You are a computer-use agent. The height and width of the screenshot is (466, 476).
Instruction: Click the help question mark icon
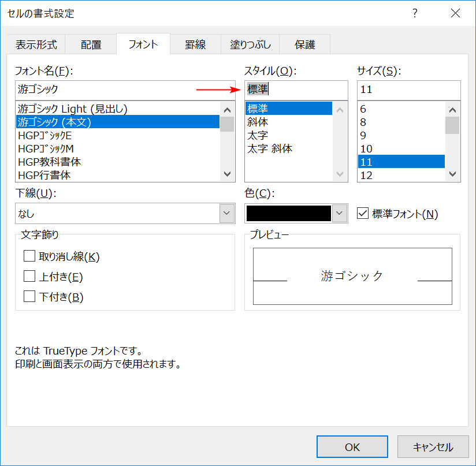415,13
